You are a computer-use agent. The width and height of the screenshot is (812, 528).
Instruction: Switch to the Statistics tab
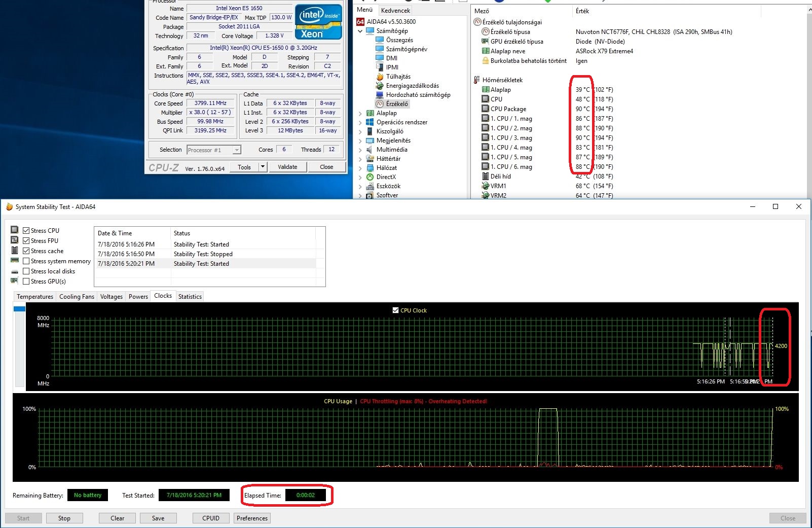[x=190, y=297]
